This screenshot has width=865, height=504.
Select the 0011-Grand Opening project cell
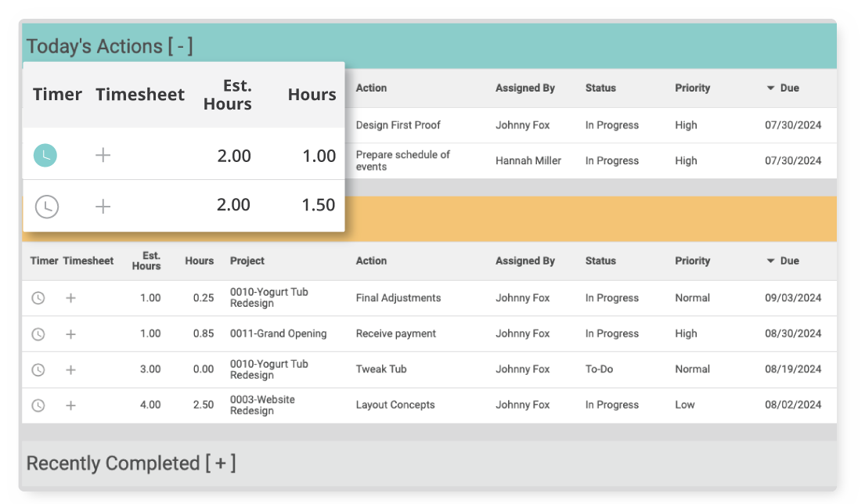(278, 334)
